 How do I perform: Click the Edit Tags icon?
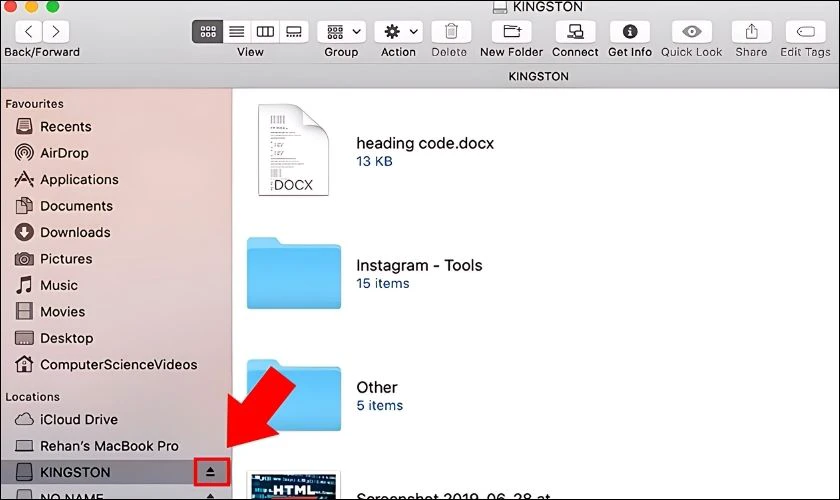pos(805,32)
